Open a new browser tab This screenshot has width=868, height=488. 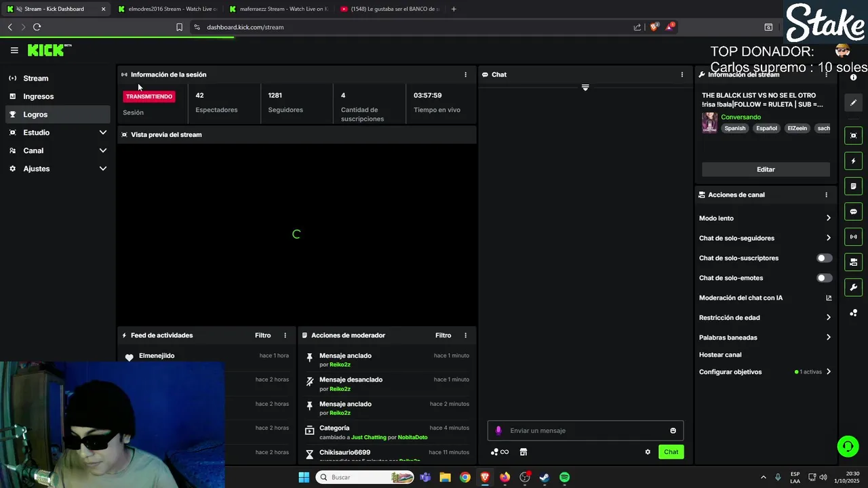(x=454, y=9)
